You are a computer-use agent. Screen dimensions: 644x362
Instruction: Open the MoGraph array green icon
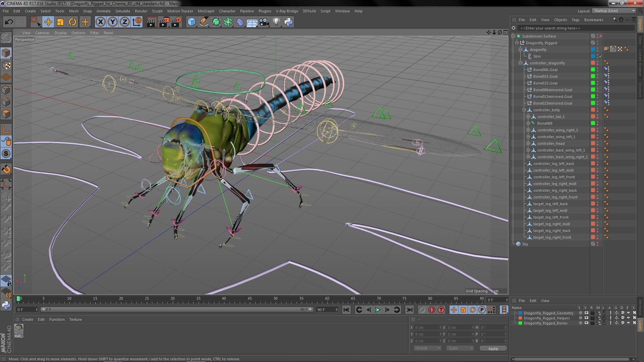(x=228, y=22)
